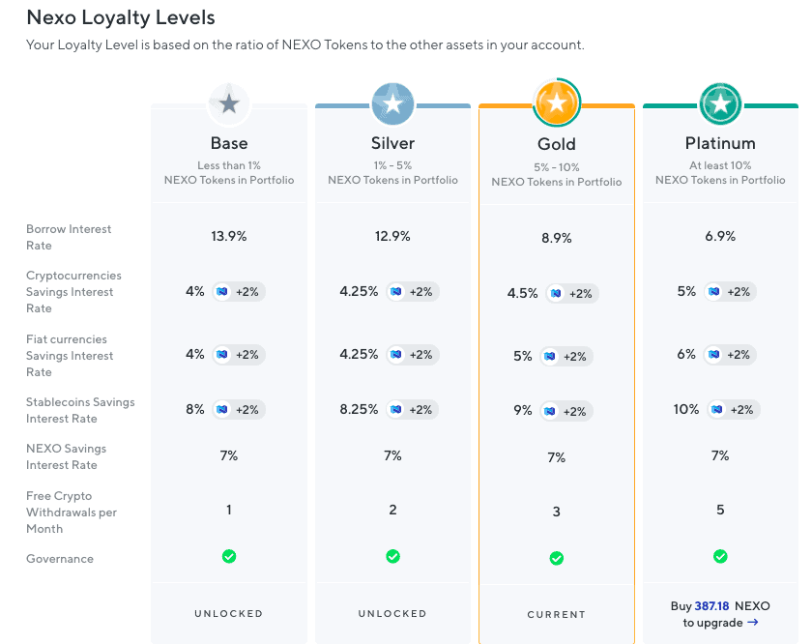Click the At least 10% Platinum requirement
This screenshot has height=644, width=812.
click(x=720, y=165)
